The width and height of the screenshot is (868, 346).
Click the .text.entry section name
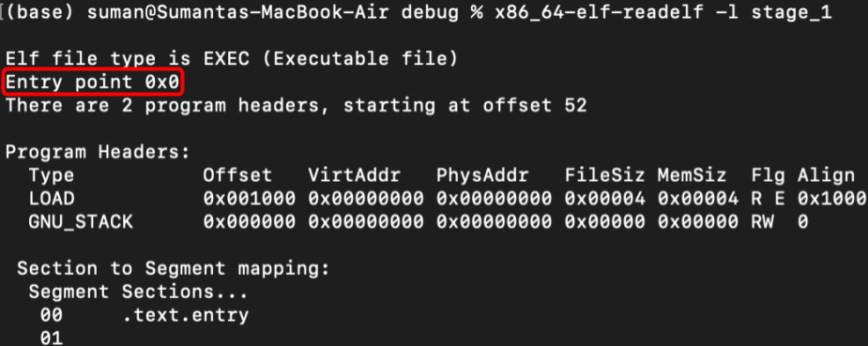185,316
